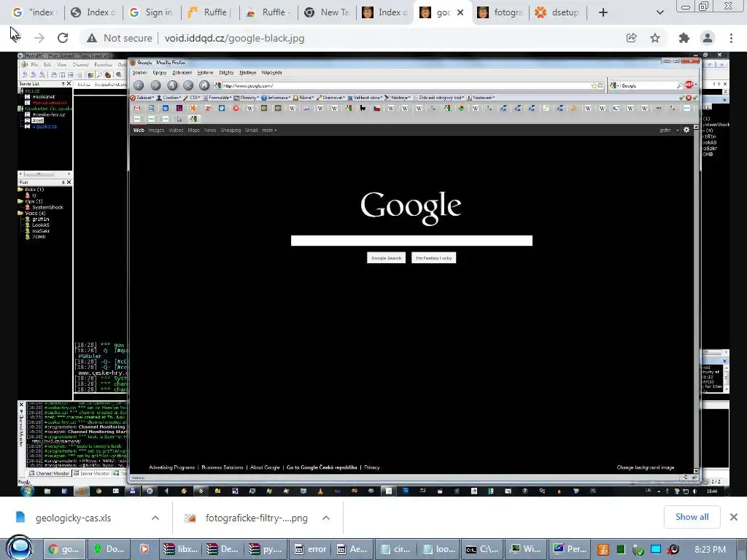The width and height of the screenshot is (747, 560).
Task: Click the orange system tray icon
Action: [x=603, y=550]
